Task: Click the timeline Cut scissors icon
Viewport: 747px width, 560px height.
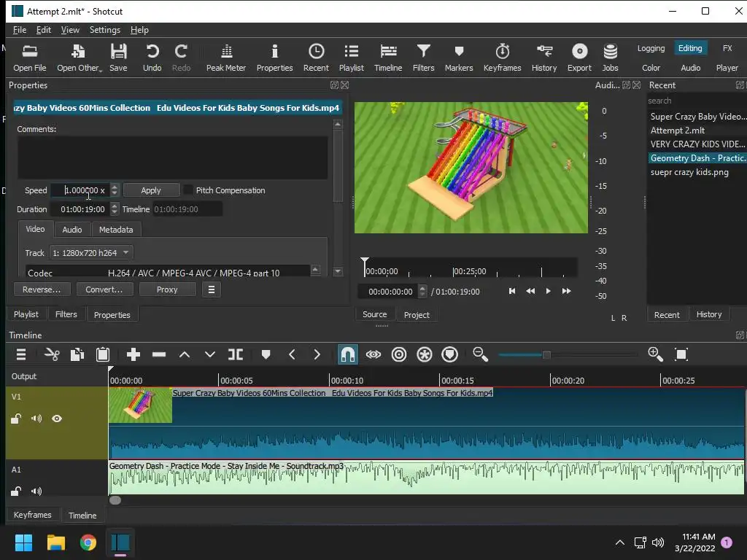Action: pyautogui.click(x=52, y=354)
